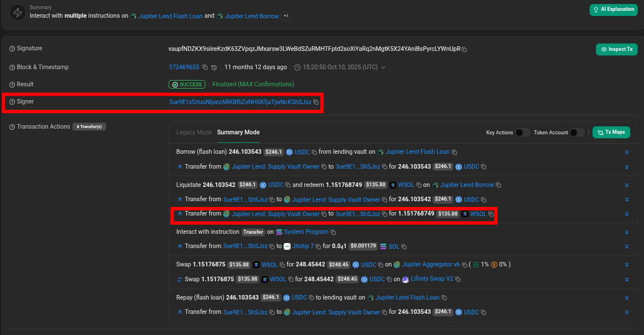Open Jupiter Lend Borrow link in summary
Viewport: 644px width, 335px height.
pyautogui.click(x=252, y=16)
